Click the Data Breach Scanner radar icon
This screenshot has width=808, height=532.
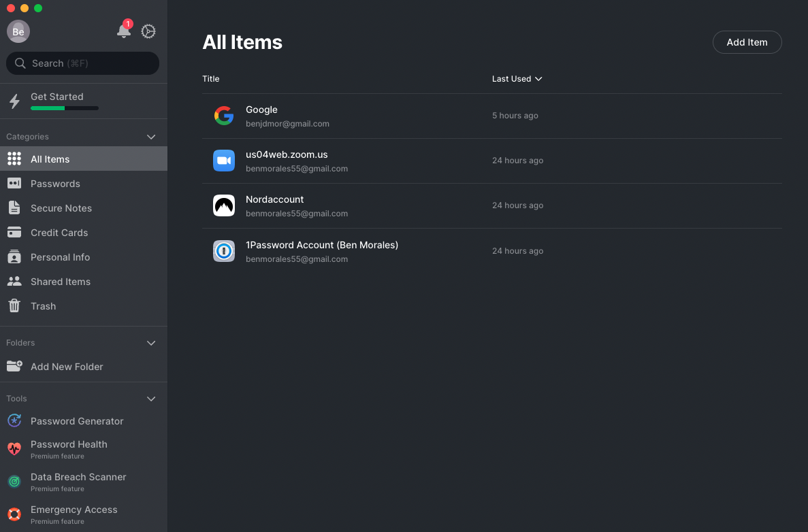point(14,482)
